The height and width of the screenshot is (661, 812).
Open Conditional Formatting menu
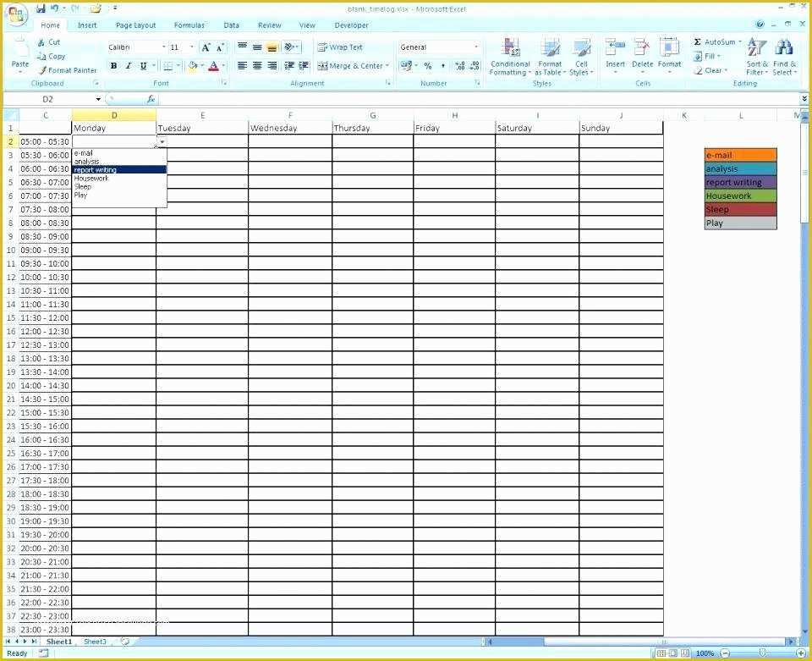(510, 57)
